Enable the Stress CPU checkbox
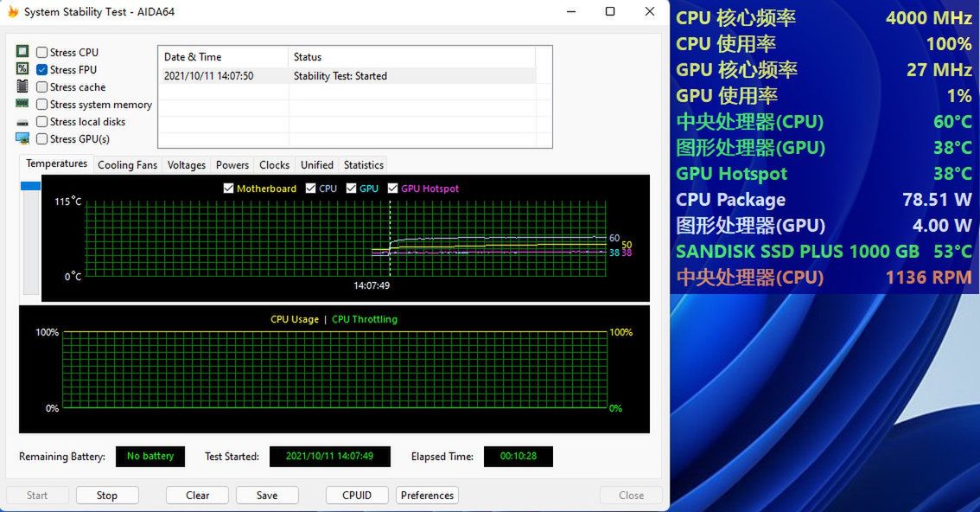 [x=41, y=52]
